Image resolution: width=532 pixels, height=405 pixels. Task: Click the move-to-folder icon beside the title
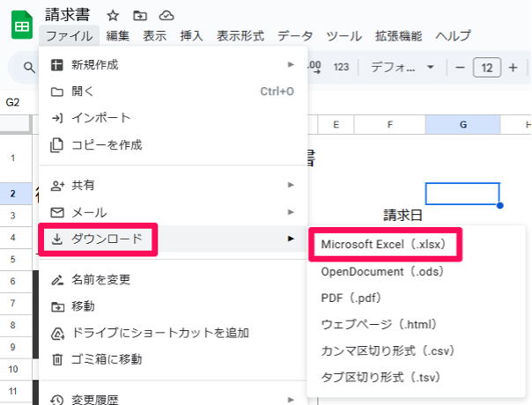point(140,15)
